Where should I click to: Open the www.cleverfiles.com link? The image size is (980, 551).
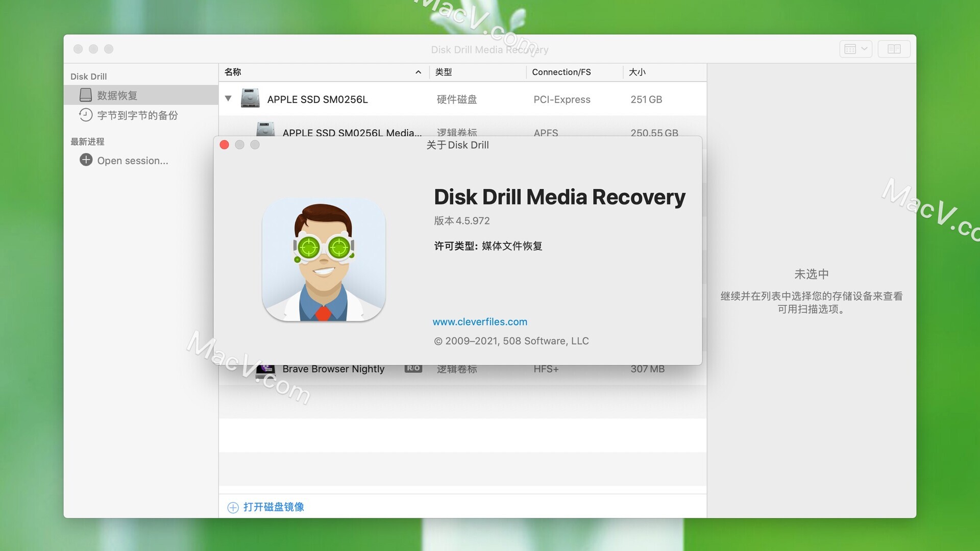[480, 322]
